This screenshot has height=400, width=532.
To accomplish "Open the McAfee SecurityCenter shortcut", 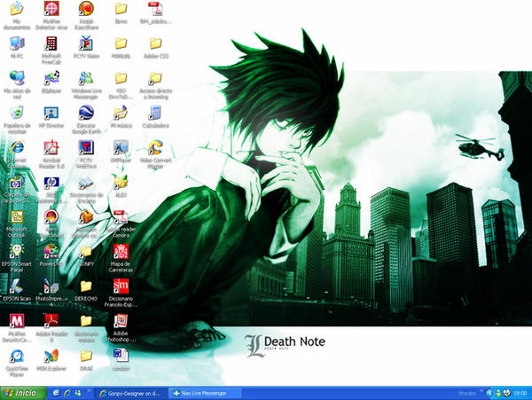I will [17, 328].
